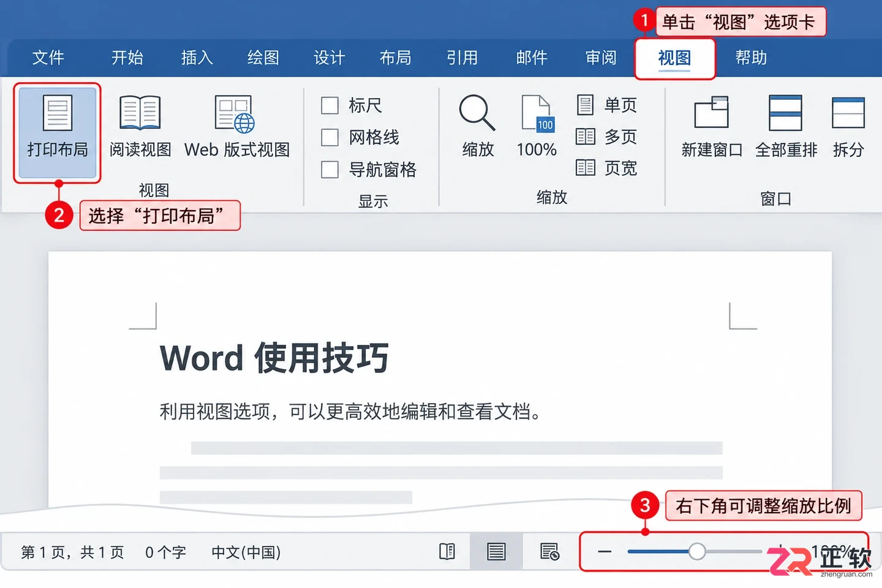Click the 中文(中国) language indicator
Viewport: 882px width, 588px height.
pyautogui.click(x=246, y=552)
